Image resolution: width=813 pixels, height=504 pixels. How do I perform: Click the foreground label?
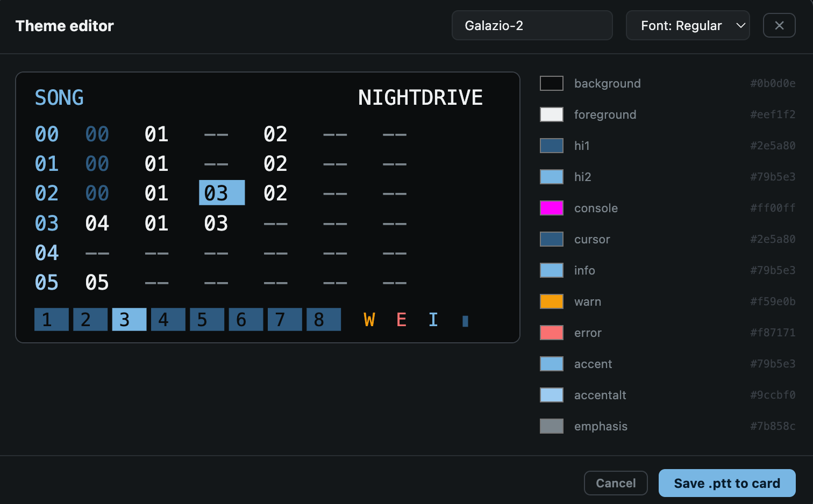point(605,114)
